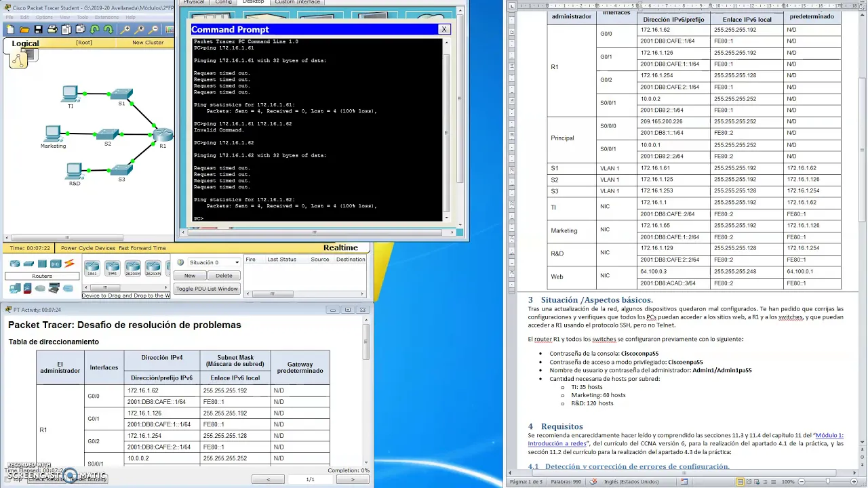
Task: Click Power Cycle Devices
Action: click(87, 248)
